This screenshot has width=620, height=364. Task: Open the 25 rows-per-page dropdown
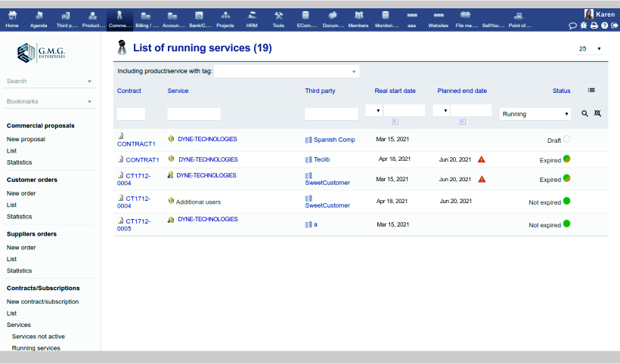[590, 49]
